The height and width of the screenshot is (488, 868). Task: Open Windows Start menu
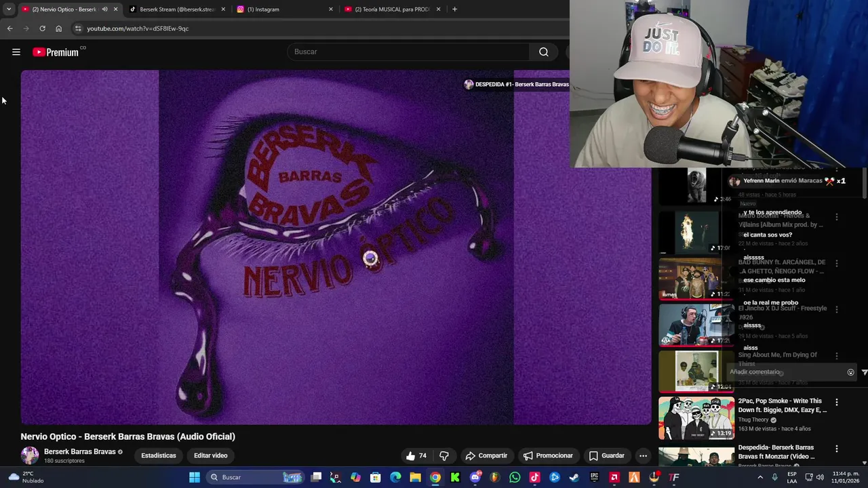tap(195, 477)
